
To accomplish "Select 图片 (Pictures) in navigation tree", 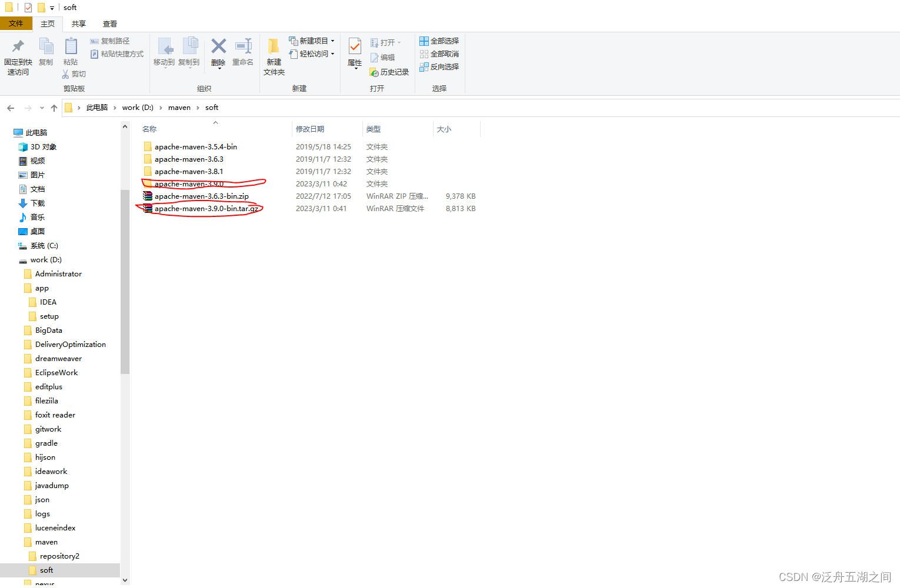I will click(38, 175).
